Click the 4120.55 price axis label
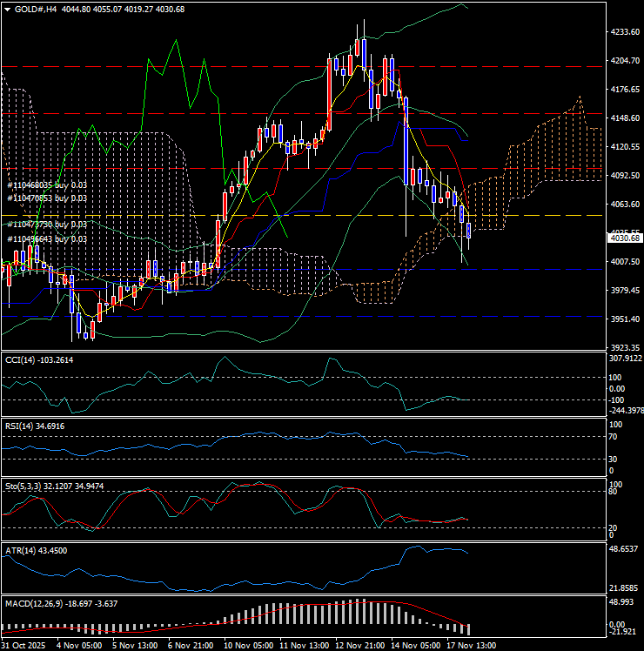Viewport: 644px width, 651px height. point(625,147)
